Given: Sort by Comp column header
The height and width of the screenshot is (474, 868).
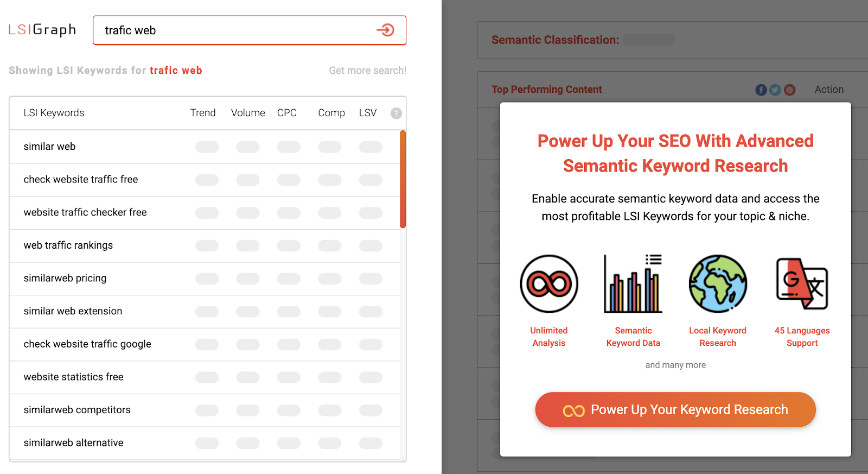Looking at the screenshot, I should tap(331, 113).
